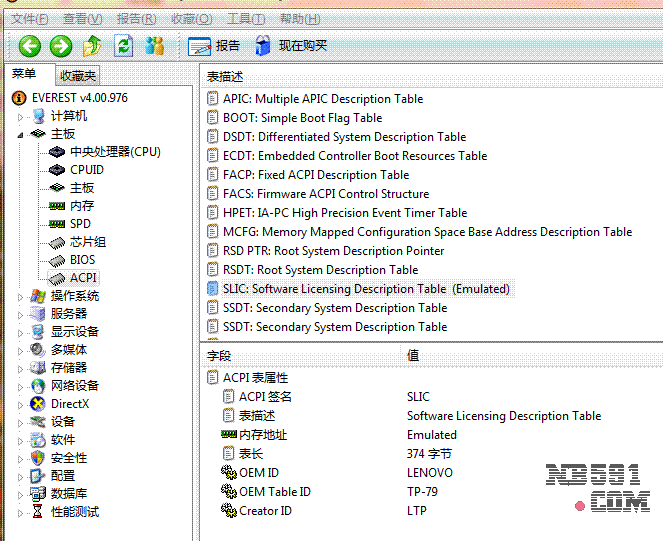Screen dimensions: 663x541
Task: Click the 现在购买 buy now button
Action: [x=291, y=45]
